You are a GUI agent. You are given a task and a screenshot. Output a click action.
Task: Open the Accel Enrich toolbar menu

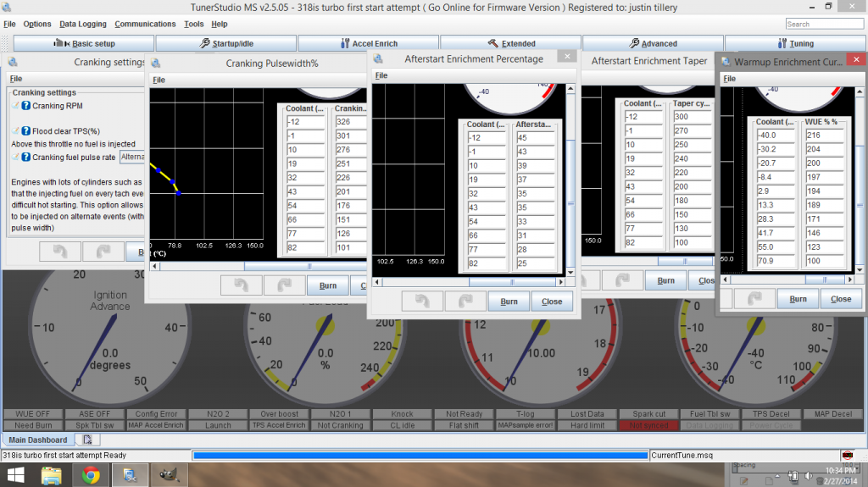click(369, 43)
